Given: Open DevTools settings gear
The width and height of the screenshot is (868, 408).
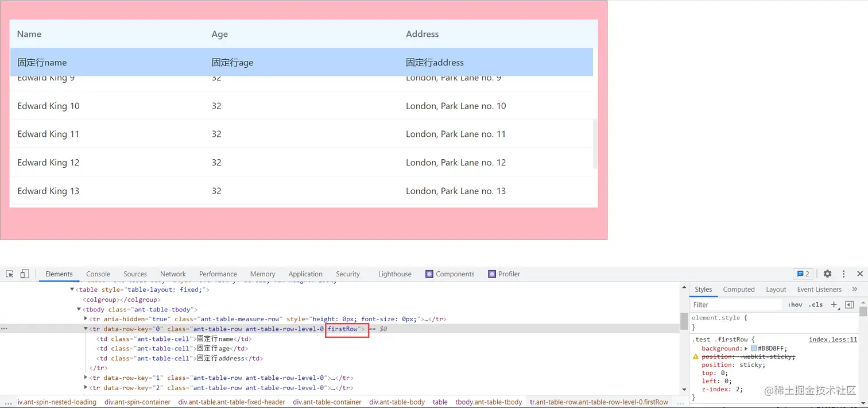Looking at the screenshot, I should point(827,274).
